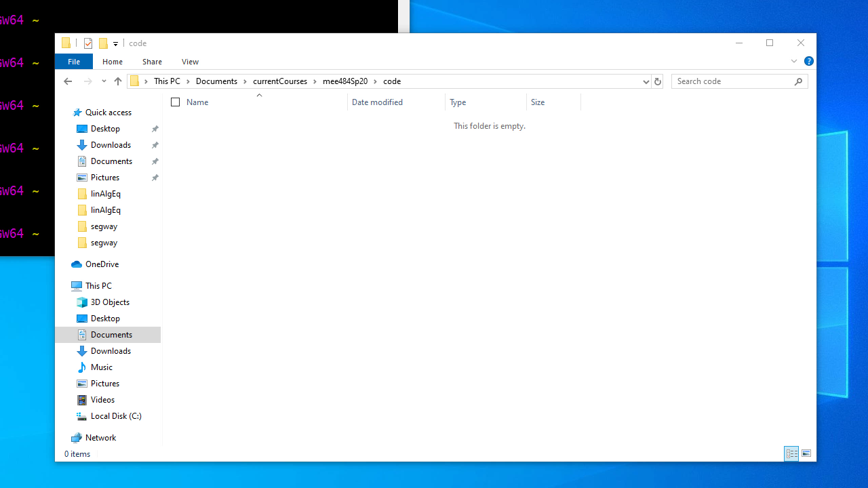Open Pictures under This PC
Viewport: 868px width, 488px height.
coord(105,384)
